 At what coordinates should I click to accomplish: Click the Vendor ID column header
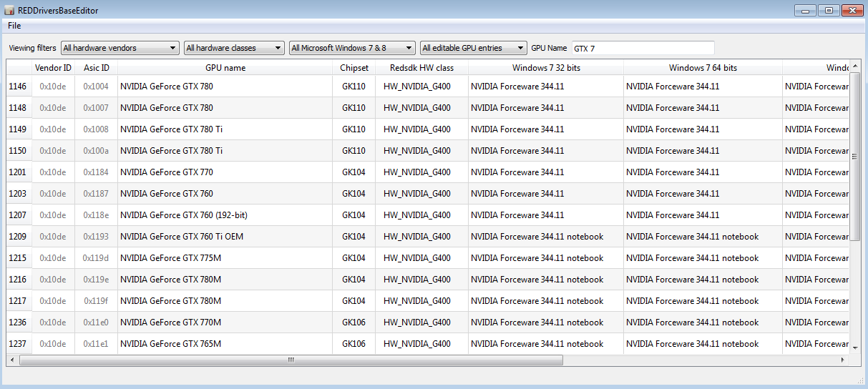point(53,68)
